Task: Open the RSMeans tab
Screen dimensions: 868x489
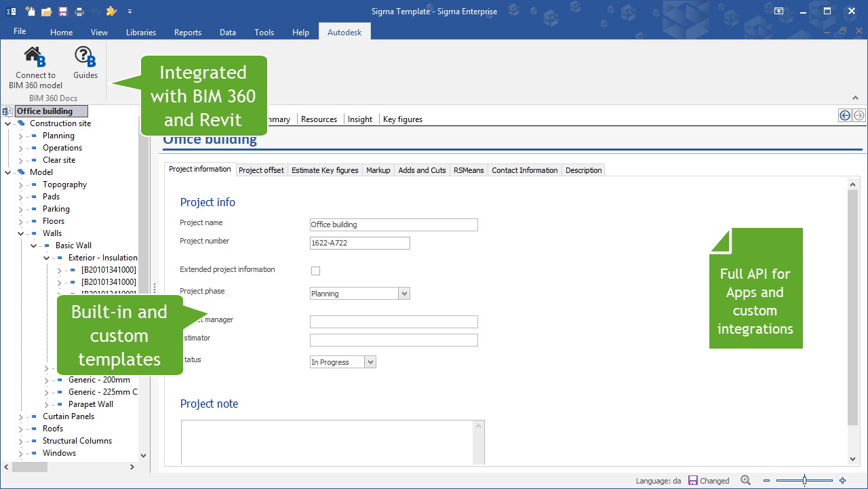Action: tap(469, 170)
